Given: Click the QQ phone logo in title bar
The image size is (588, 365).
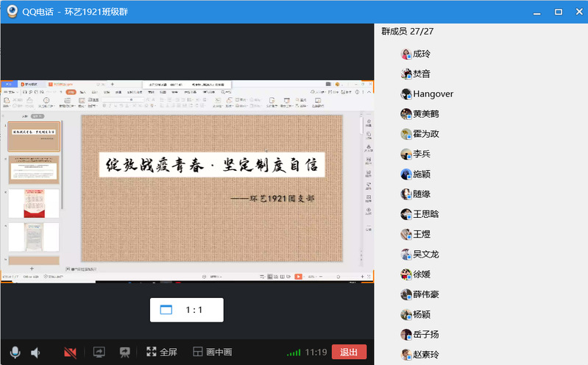Looking at the screenshot, I should (x=12, y=11).
